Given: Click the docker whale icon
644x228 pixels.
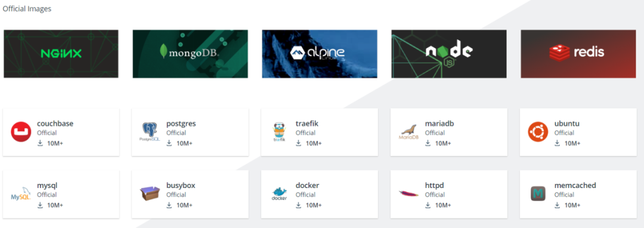Looking at the screenshot, I should 279,193.
